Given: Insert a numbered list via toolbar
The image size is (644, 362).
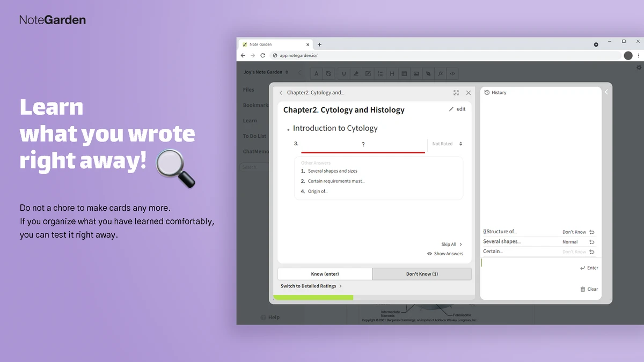Looking at the screenshot, I should [380, 74].
